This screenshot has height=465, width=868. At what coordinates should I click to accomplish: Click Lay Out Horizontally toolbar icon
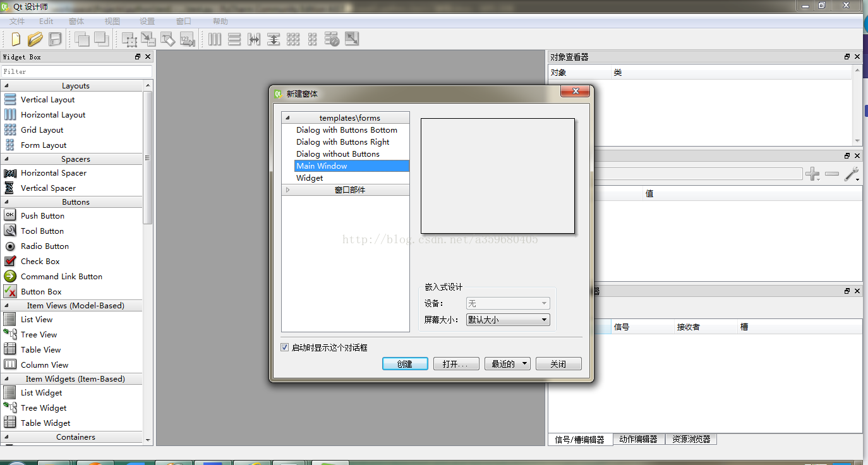point(215,39)
